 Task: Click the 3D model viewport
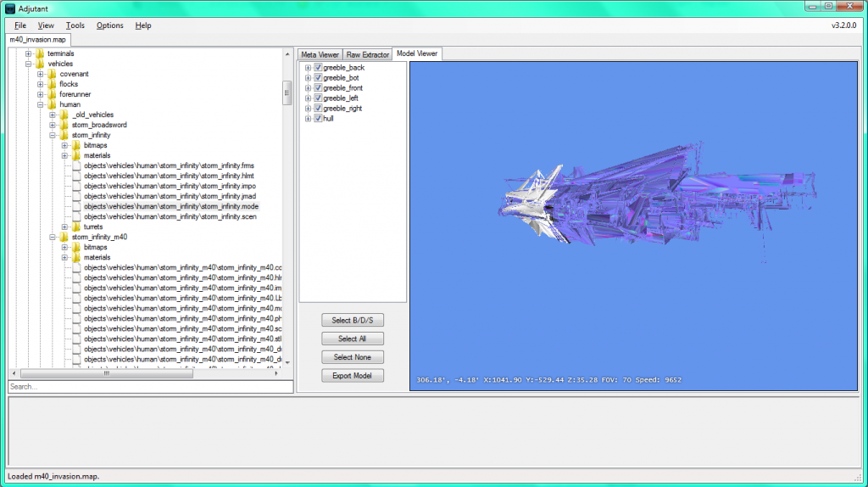click(633, 226)
